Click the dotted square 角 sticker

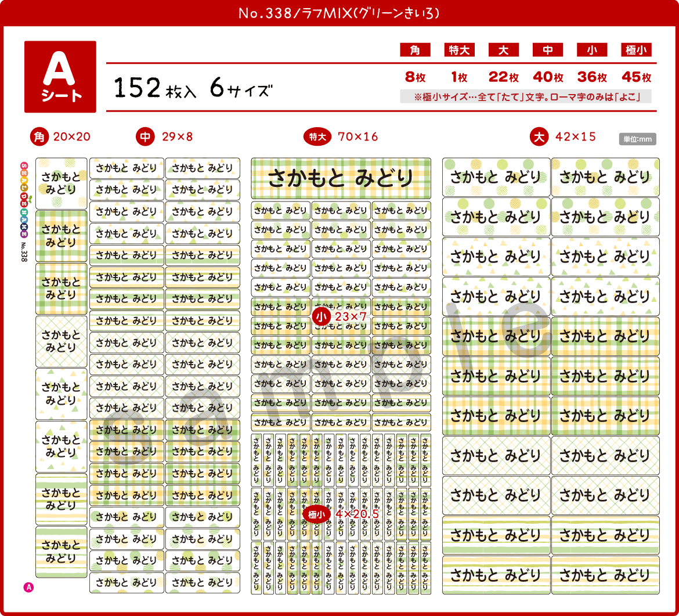point(61,183)
